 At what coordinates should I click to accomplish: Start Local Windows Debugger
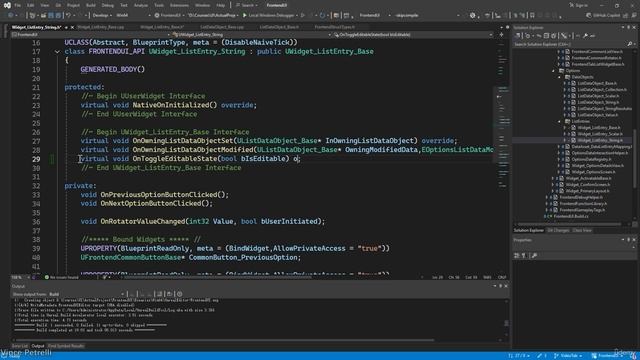click(269, 16)
